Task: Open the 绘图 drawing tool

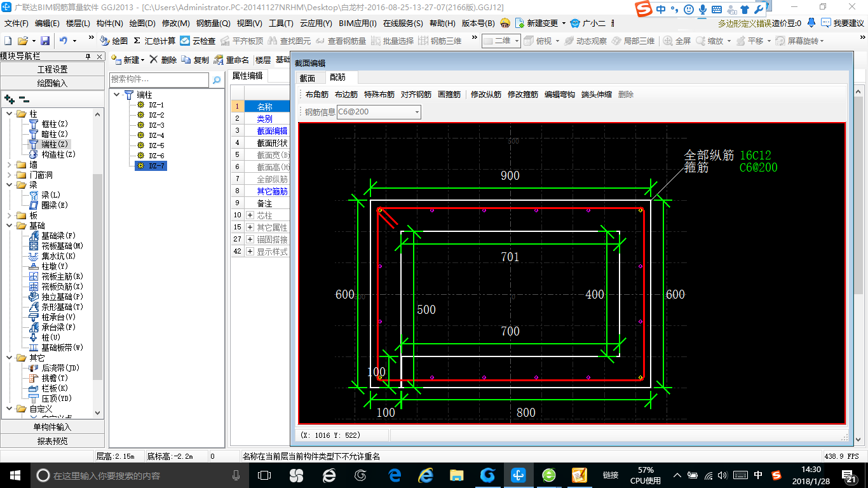Action: [114, 41]
